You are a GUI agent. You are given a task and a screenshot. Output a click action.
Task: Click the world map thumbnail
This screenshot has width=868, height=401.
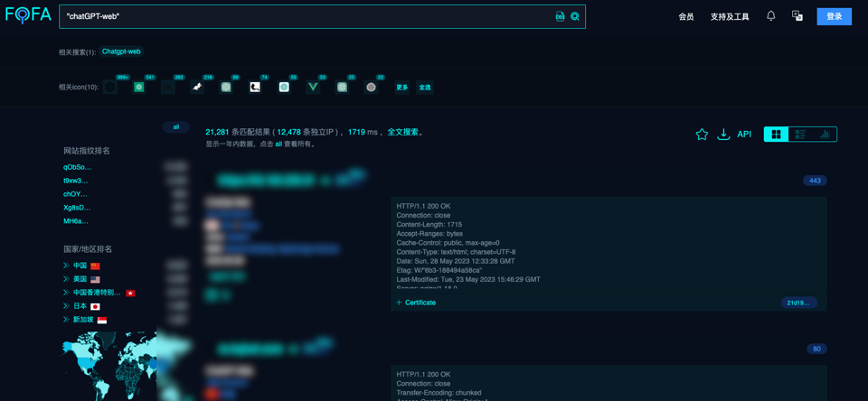click(108, 366)
